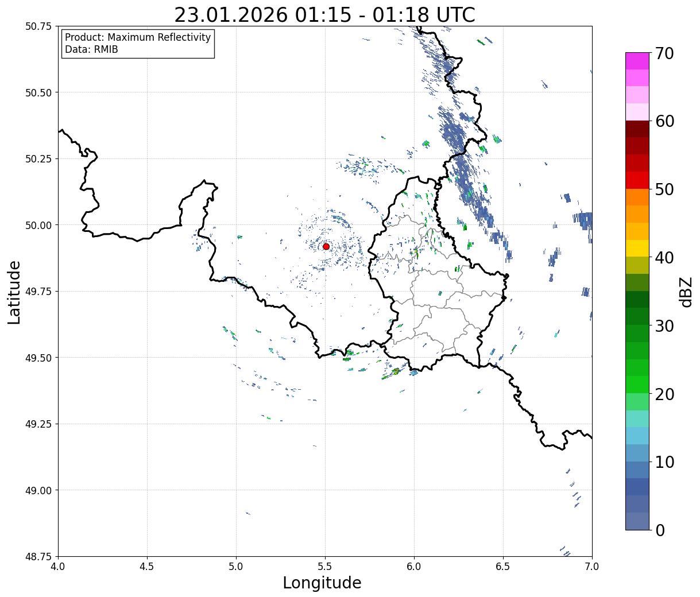This screenshot has height=597, width=700.
Task: Click the 20 tick on colorbar
Action: pyautogui.click(x=664, y=394)
